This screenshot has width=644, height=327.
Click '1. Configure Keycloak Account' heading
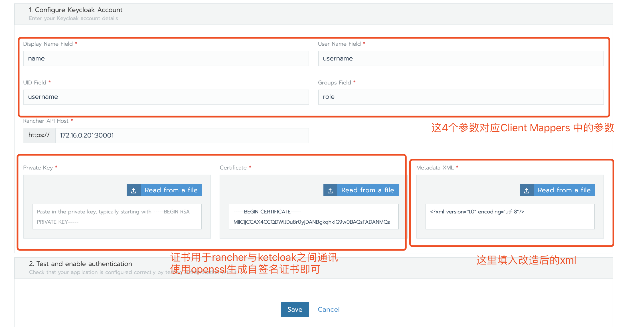[x=76, y=10]
